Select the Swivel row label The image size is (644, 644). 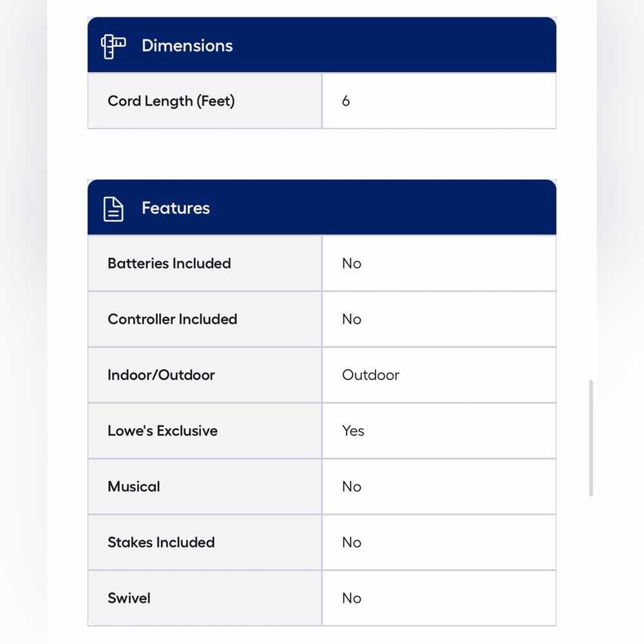129,598
